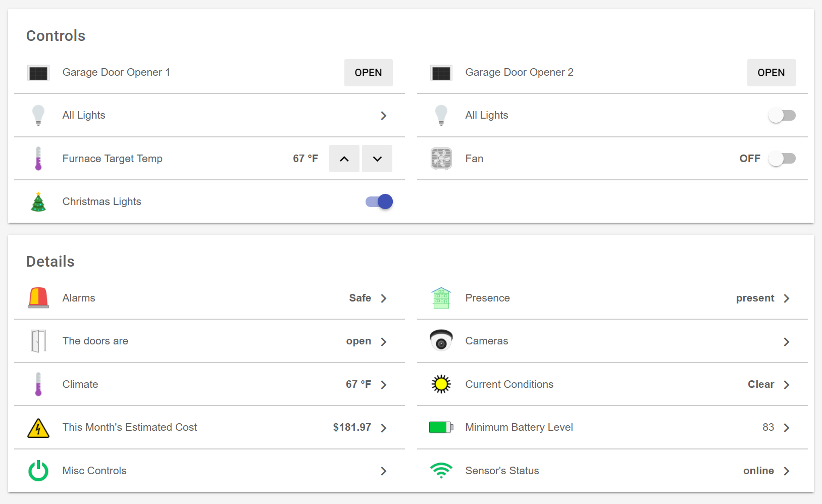
Task: Open the Minimum Battery Level chevron
Action: tap(786, 428)
